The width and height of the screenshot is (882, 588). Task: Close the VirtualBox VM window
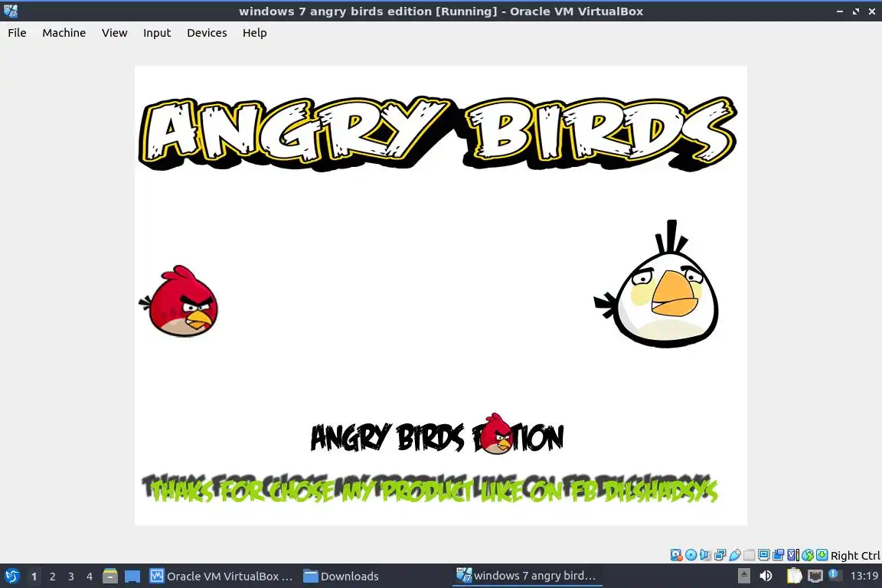(872, 11)
